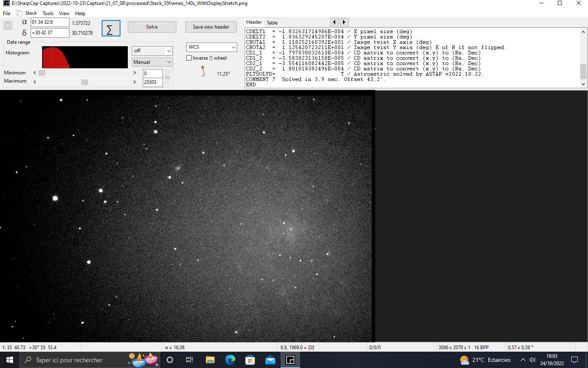Open the 'off' colour dropdown
The width and height of the screenshot is (588, 368).
point(152,51)
